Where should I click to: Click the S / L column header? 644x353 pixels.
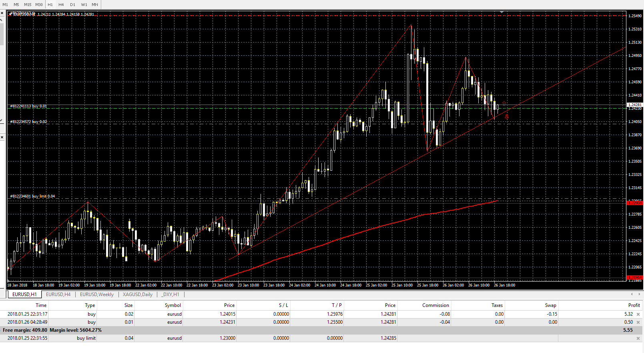click(283, 305)
